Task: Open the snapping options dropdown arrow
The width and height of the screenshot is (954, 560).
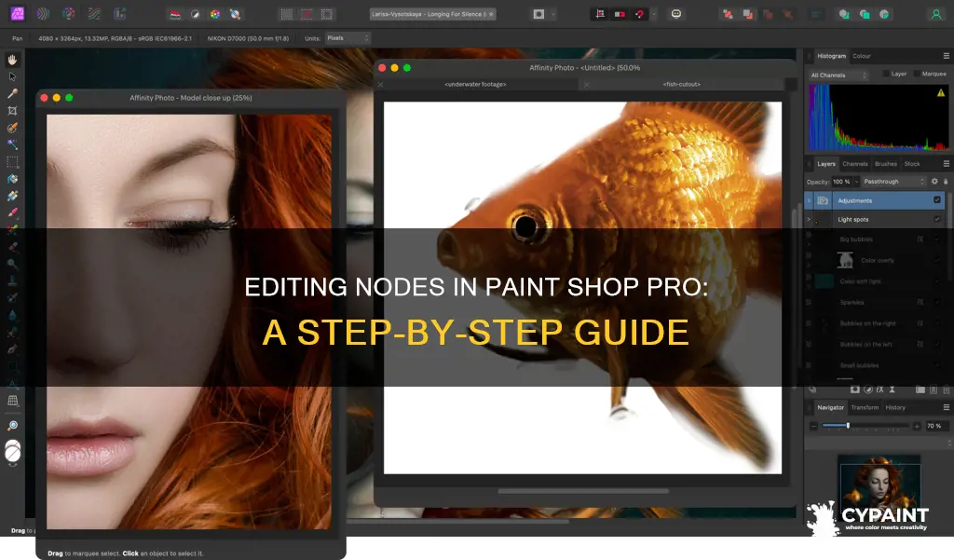Action: 653,14
